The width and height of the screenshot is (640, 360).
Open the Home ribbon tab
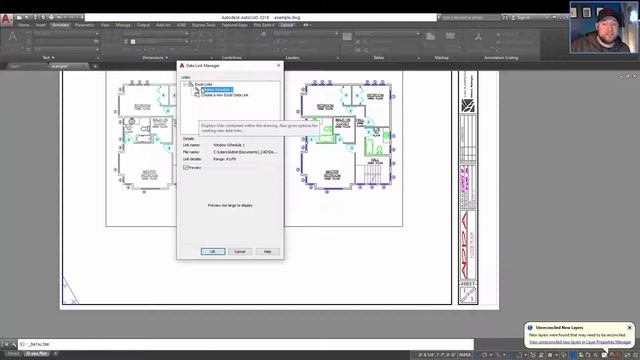(x=24, y=25)
